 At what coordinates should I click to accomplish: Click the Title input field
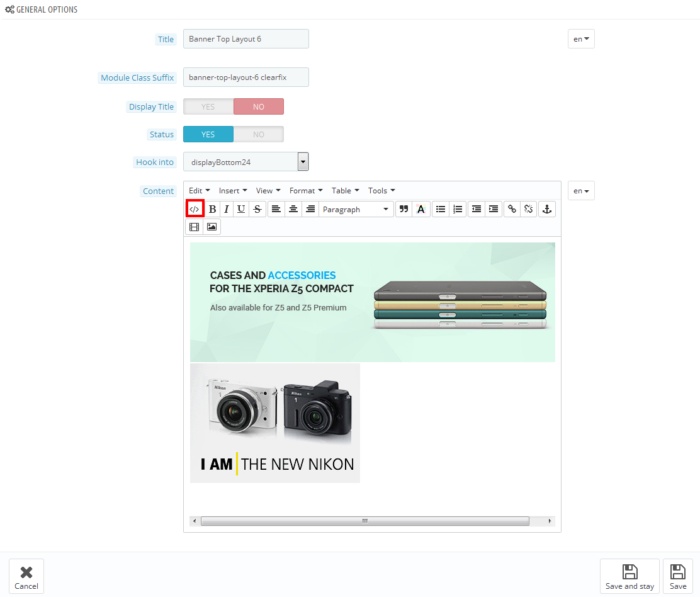tap(246, 39)
